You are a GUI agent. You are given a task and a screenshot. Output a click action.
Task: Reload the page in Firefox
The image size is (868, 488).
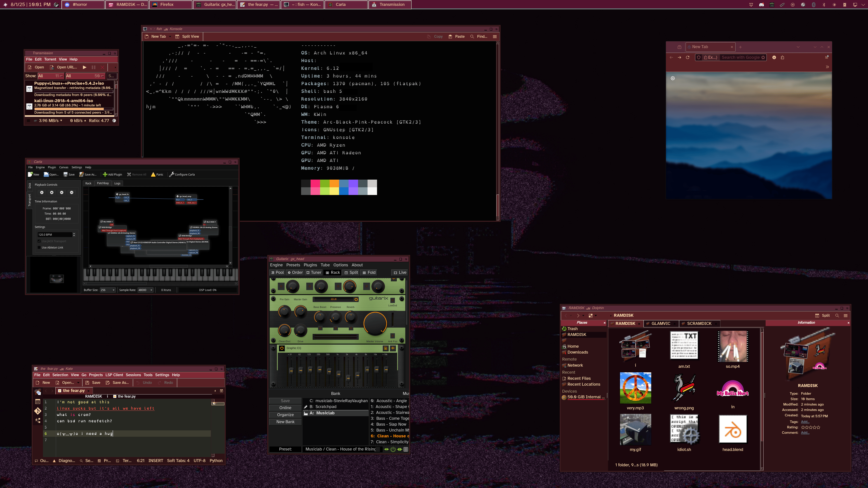tap(688, 57)
